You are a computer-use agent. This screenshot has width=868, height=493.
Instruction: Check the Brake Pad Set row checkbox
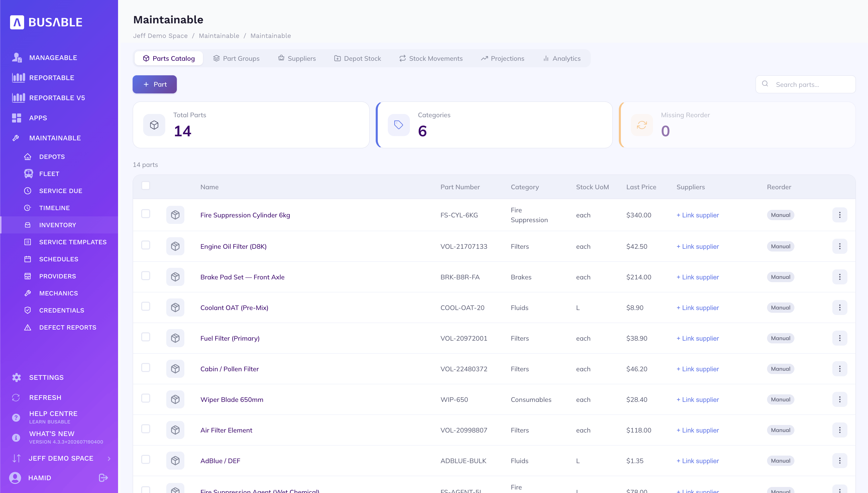pos(146,276)
